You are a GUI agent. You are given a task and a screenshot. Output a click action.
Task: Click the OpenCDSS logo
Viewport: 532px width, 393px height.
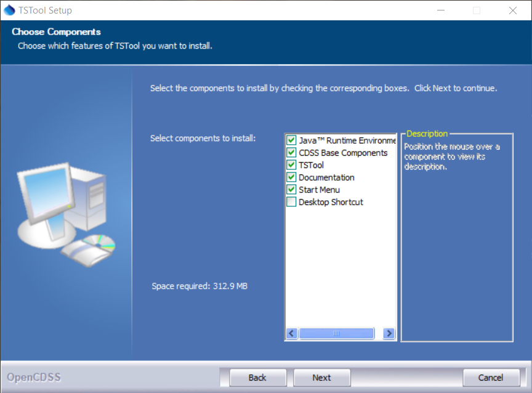(35, 377)
